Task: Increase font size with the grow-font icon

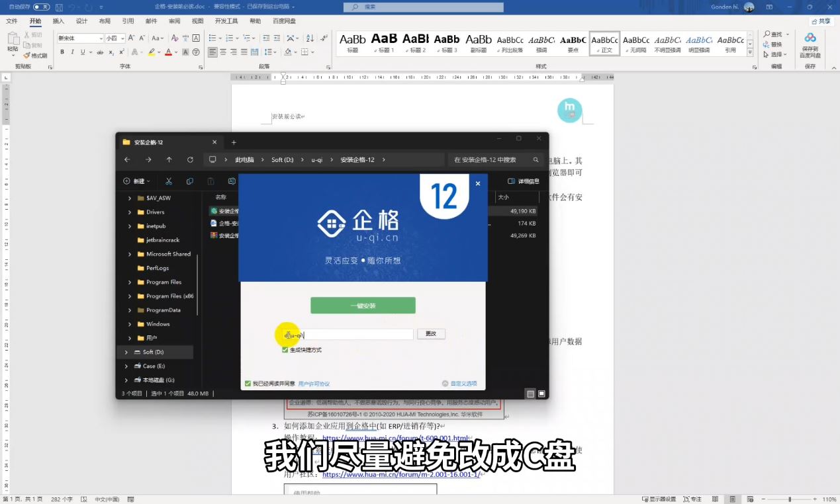Action: point(132,38)
